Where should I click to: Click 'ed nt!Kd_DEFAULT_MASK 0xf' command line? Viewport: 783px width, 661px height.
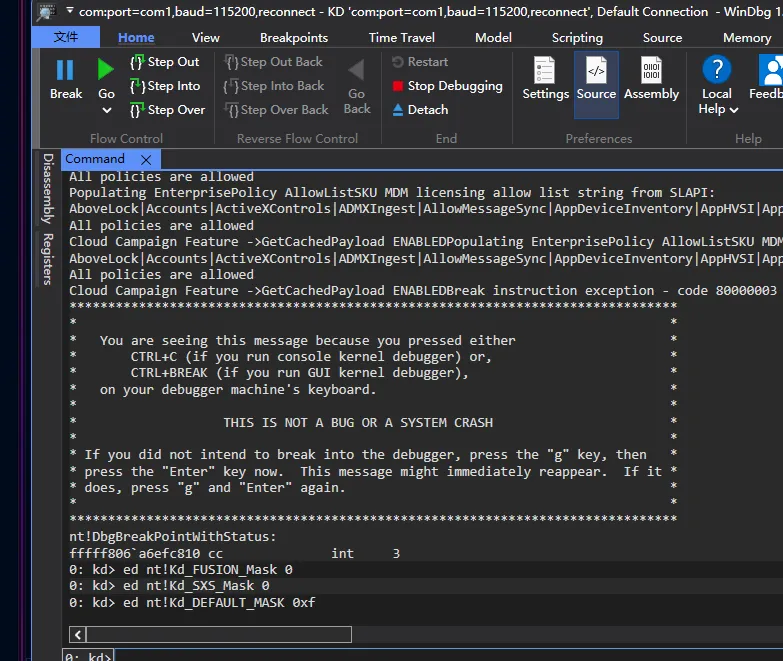(x=219, y=603)
